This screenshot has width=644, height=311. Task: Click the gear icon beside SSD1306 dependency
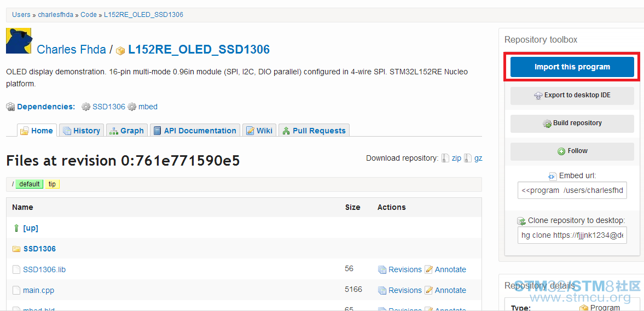[x=86, y=107]
